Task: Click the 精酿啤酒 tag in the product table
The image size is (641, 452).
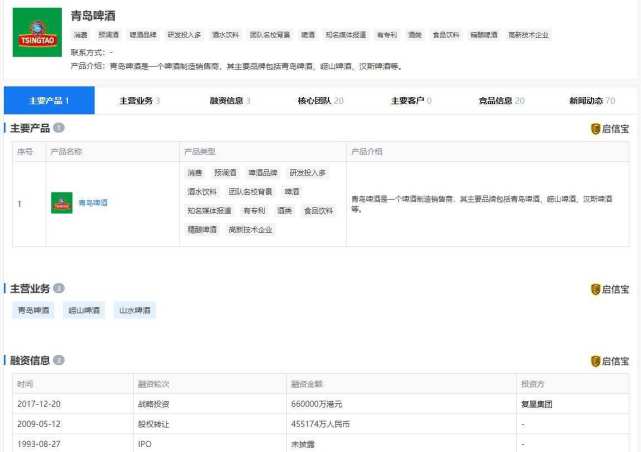Action: click(x=202, y=229)
